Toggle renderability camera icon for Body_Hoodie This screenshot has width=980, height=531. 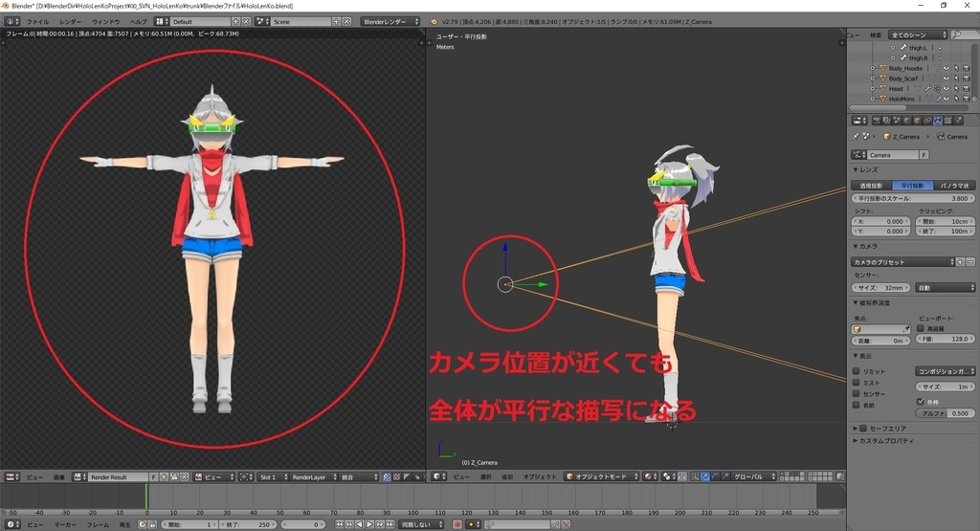pyautogui.click(x=967, y=68)
